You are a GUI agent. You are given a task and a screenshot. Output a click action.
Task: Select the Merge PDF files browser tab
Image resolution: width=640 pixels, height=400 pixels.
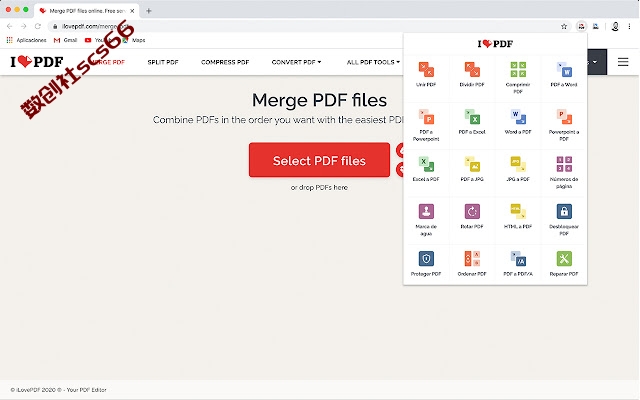click(87, 11)
